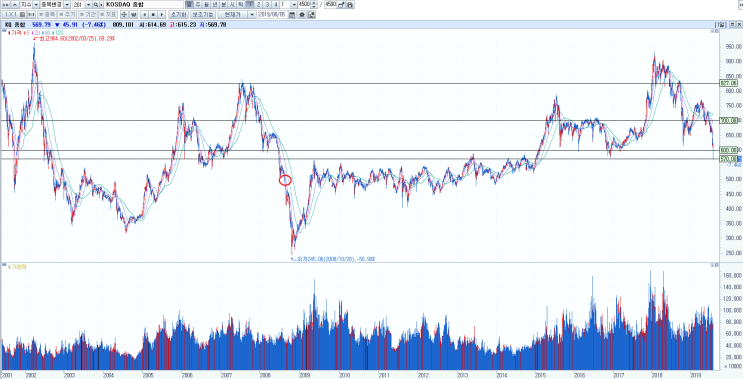
Task: Click the stop (square) playback button
Action: click(x=153, y=15)
